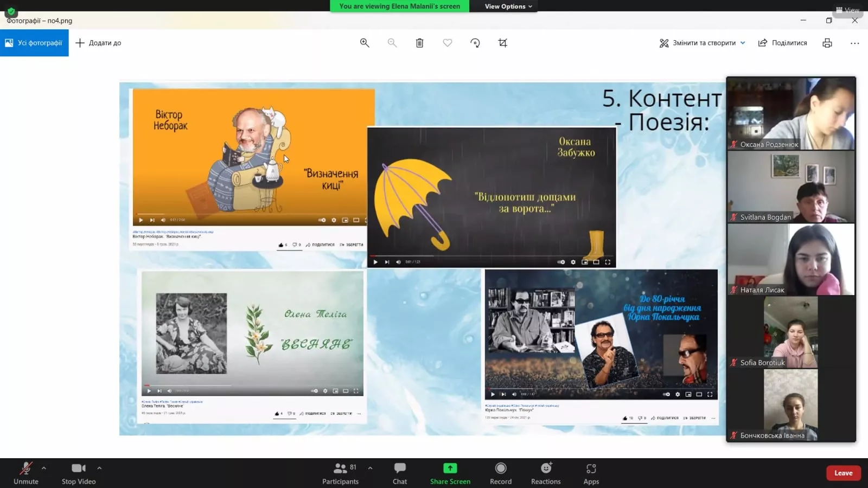Open the Apps icon in Zoom
The height and width of the screenshot is (488, 868).
pyautogui.click(x=591, y=473)
